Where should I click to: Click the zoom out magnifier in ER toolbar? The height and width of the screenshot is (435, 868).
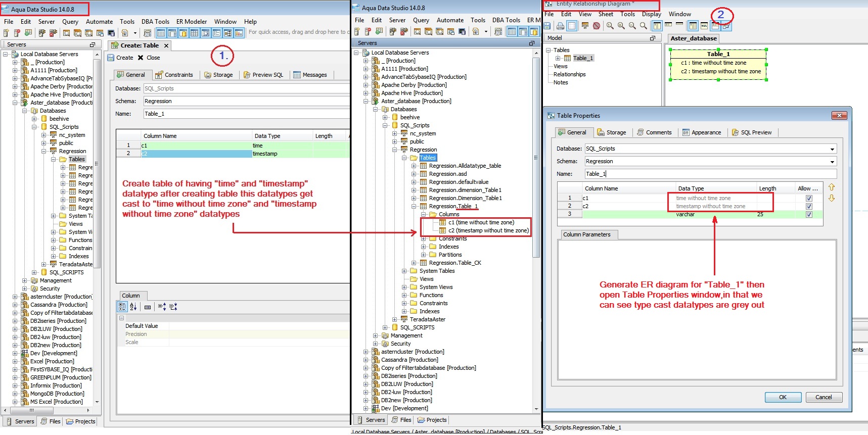pos(632,26)
